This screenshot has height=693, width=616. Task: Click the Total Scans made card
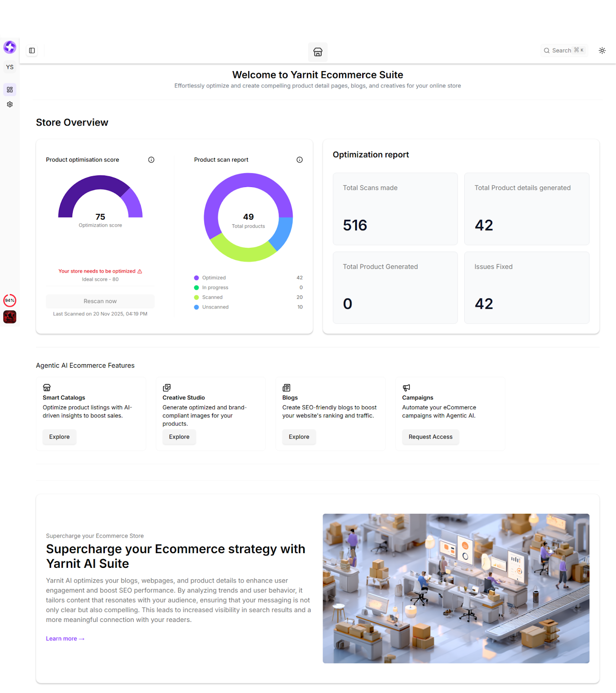tap(395, 209)
